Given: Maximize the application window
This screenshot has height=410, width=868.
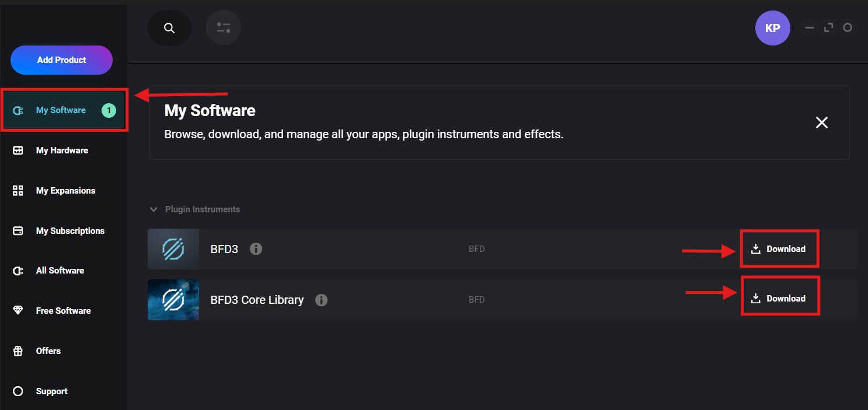Looking at the screenshot, I should click(x=828, y=27).
